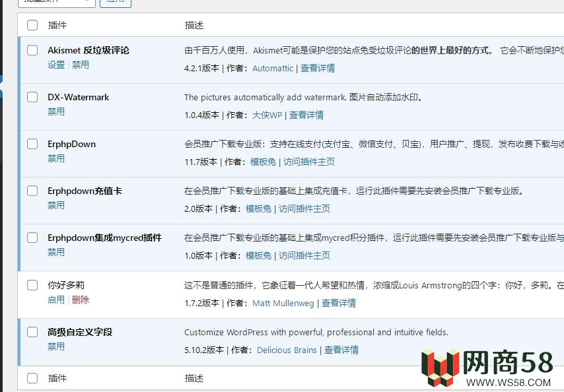This screenshot has height=392, width=564.
Task: Click 查看详情 for 高级自定义字段
Action: click(x=341, y=350)
